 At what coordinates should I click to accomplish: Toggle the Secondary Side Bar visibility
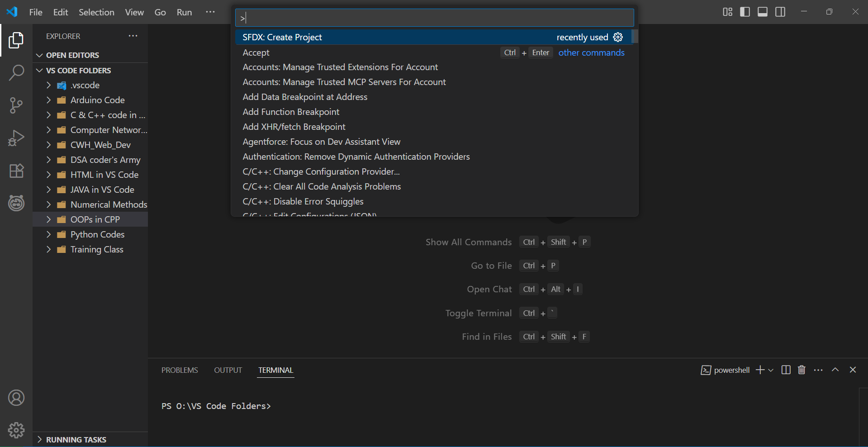coord(780,12)
